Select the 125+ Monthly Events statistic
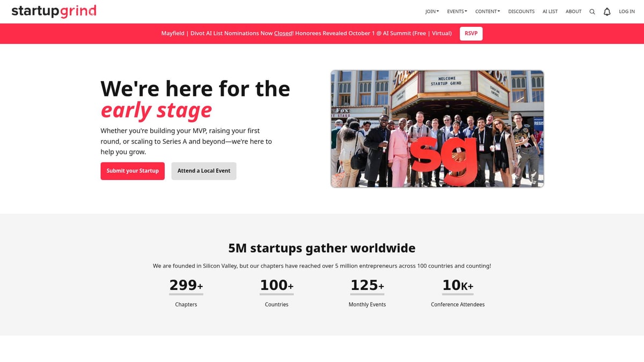644x362 pixels. 367,292
